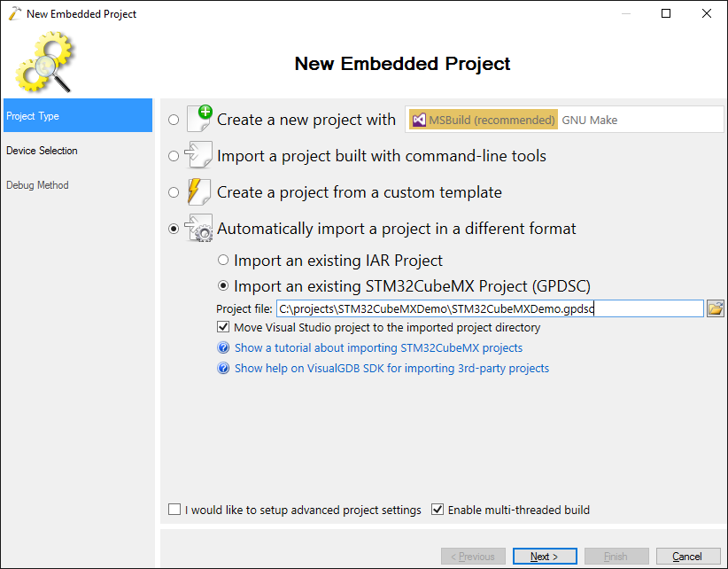Screen dimensions: 728x569
Task: Disable 'Enable multi-threaded build' checkbox
Action: click(438, 510)
